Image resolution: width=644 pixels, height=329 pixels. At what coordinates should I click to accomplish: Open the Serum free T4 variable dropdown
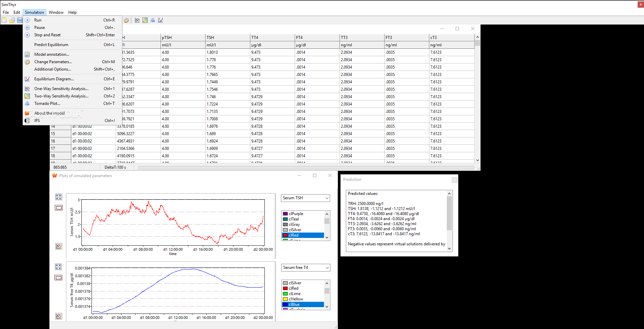coord(306,268)
